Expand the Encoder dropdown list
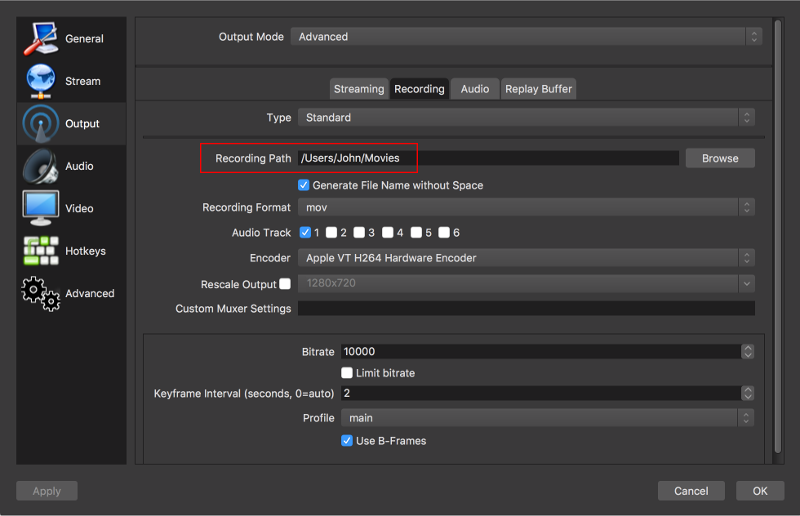800x516 pixels. (x=525, y=258)
